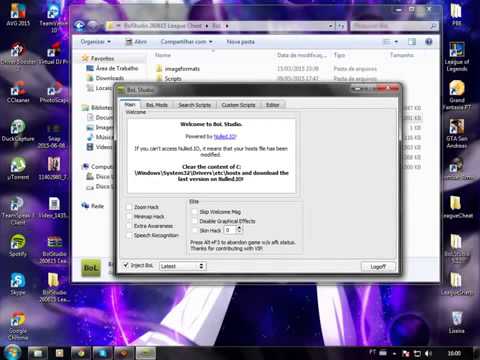
Task: Click the Explorer help question mark icon
Action: (x=429, y=42)
